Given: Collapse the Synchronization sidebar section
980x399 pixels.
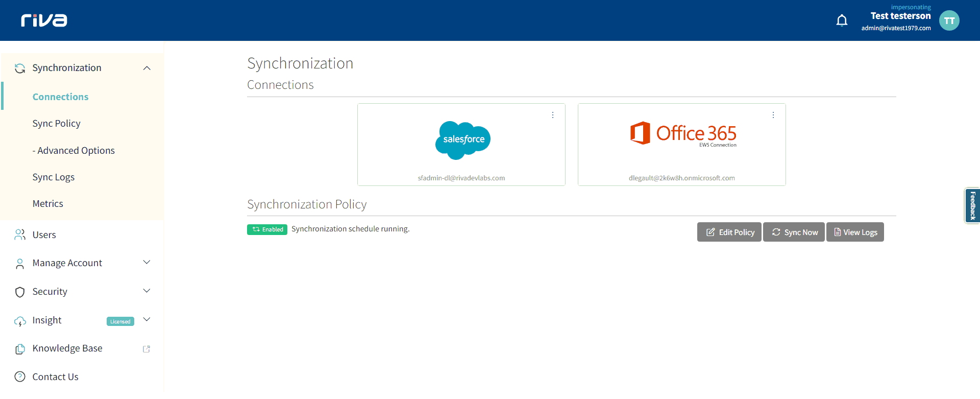Looking at the screenshot, I should 147,68.
